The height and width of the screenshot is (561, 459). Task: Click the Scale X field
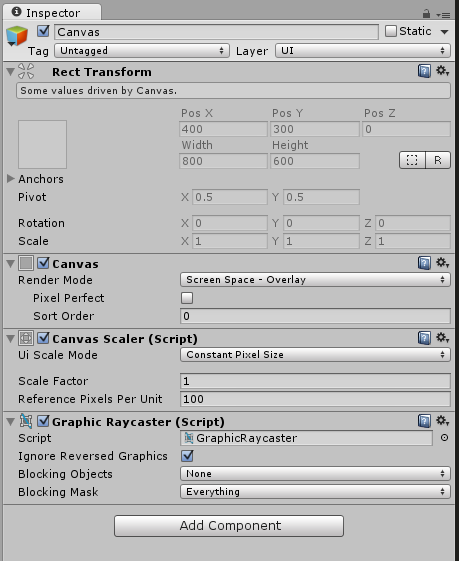click(x=230, y=241)
